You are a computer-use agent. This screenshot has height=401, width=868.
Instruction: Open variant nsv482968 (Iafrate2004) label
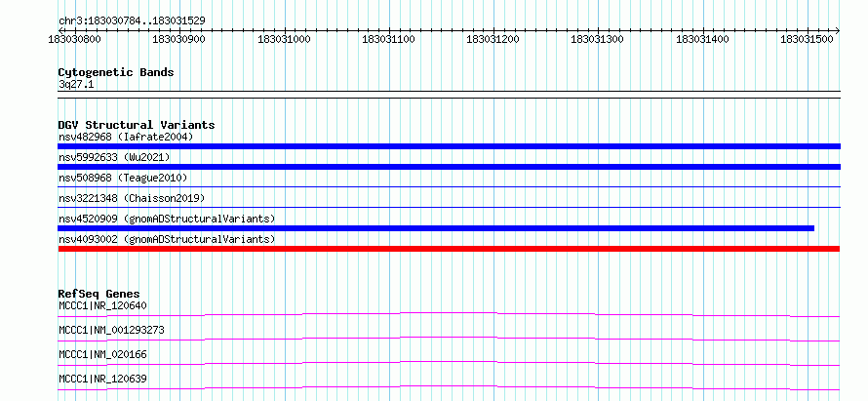tap(126, 137)
